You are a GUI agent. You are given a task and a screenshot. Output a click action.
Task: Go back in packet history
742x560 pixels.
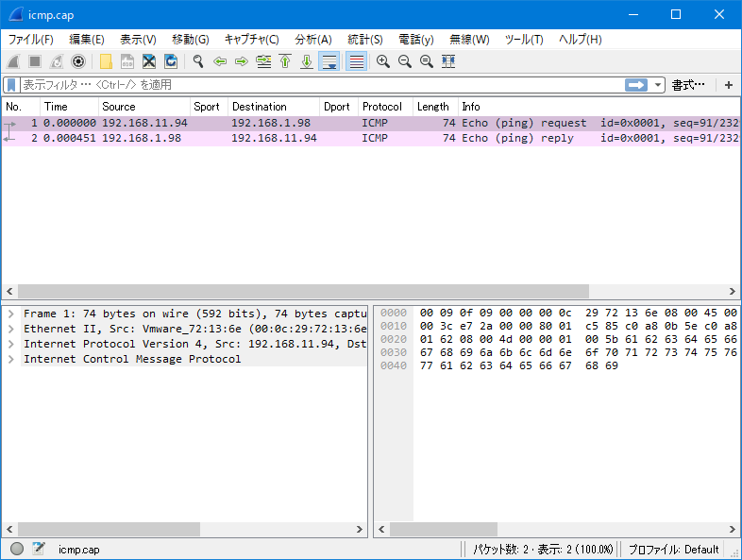point(220,61)
